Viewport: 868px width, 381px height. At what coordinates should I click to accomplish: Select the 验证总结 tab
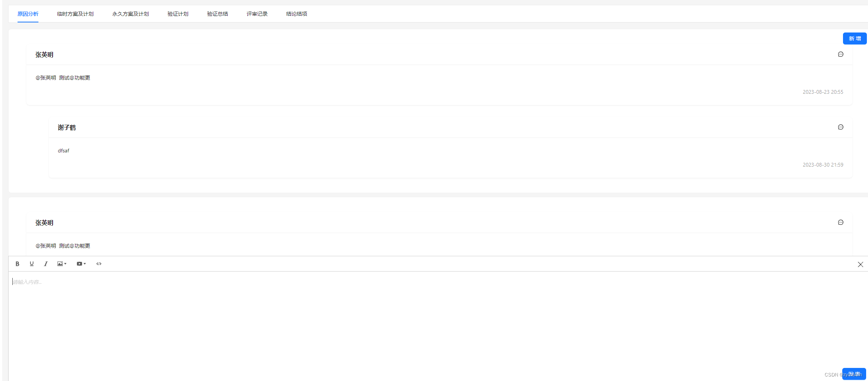coord(217,14)
